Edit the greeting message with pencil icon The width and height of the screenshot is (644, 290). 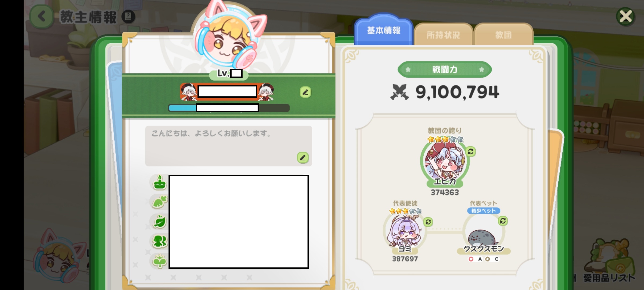click(x=303, y=158)
